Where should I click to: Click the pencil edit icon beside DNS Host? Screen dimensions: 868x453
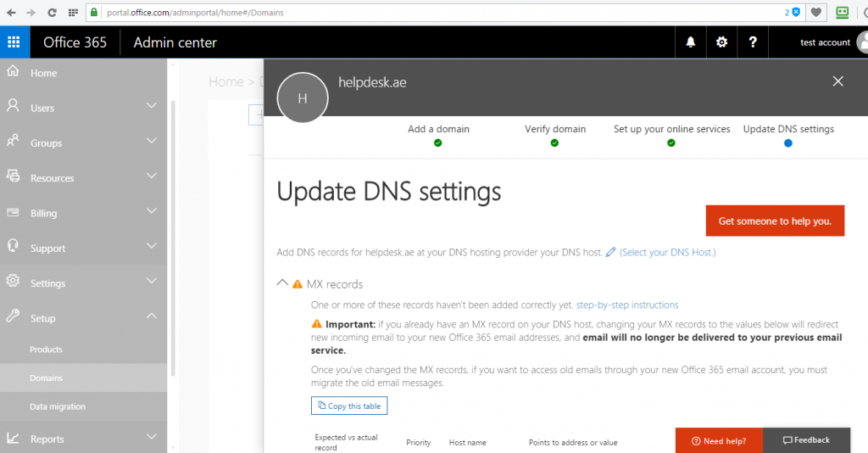point(610,252)
